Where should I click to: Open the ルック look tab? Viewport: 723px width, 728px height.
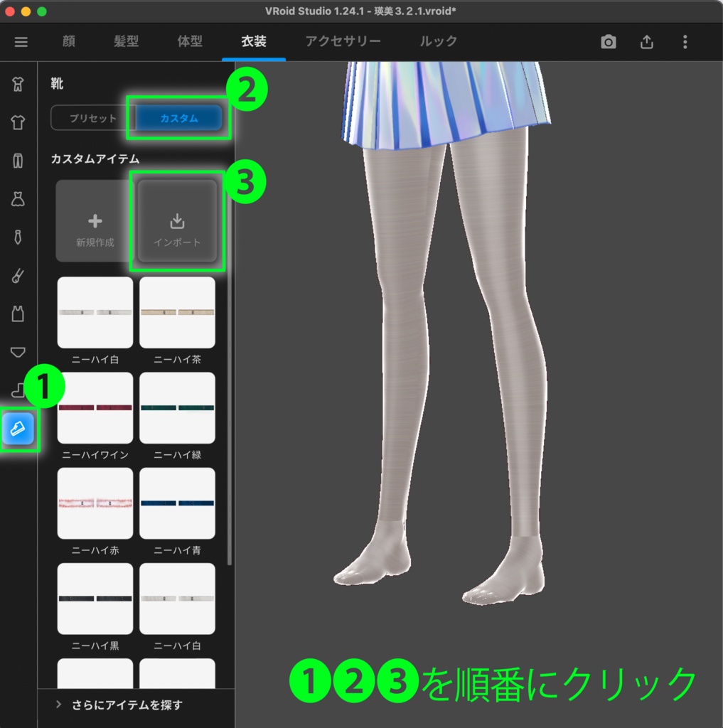438,41
